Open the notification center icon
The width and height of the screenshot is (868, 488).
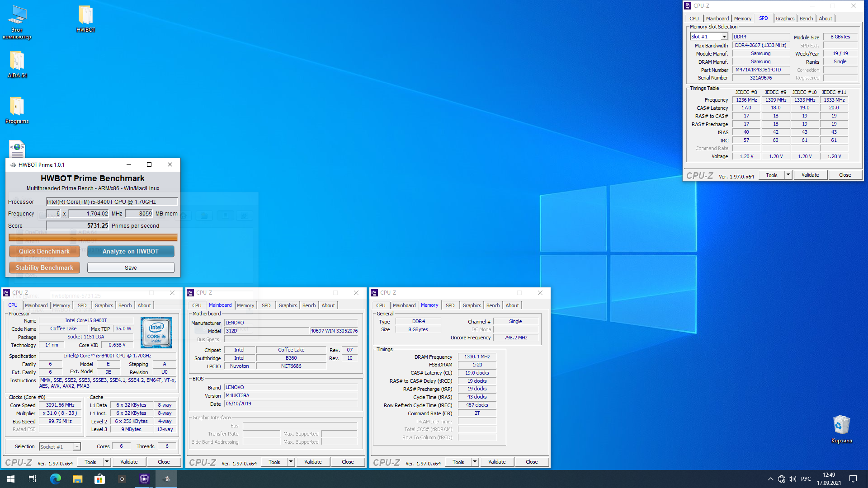(x=853, y=479)
